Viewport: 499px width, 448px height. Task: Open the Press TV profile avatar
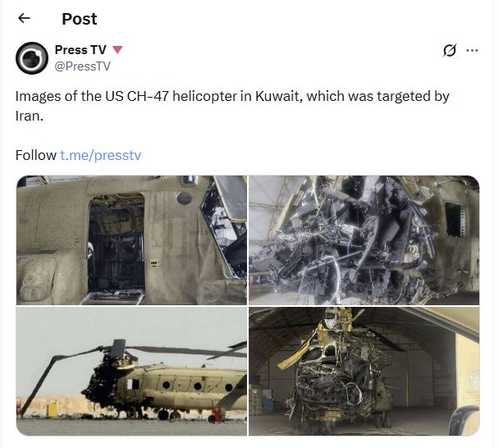pos(32,58)
